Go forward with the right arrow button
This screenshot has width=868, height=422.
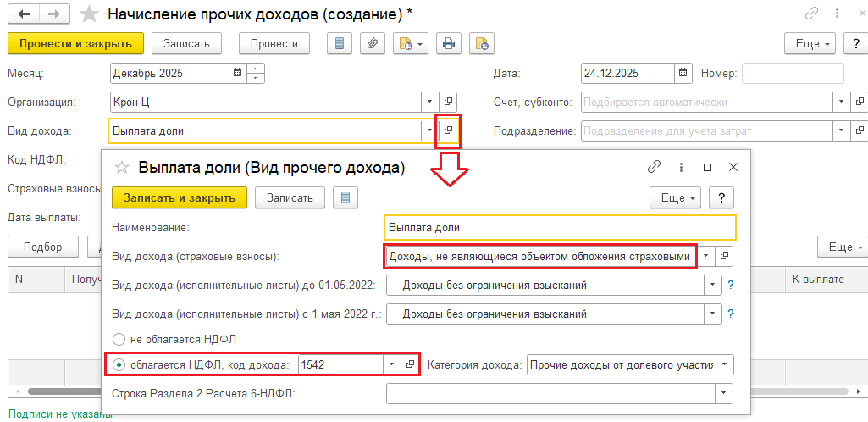coord(53,14)
